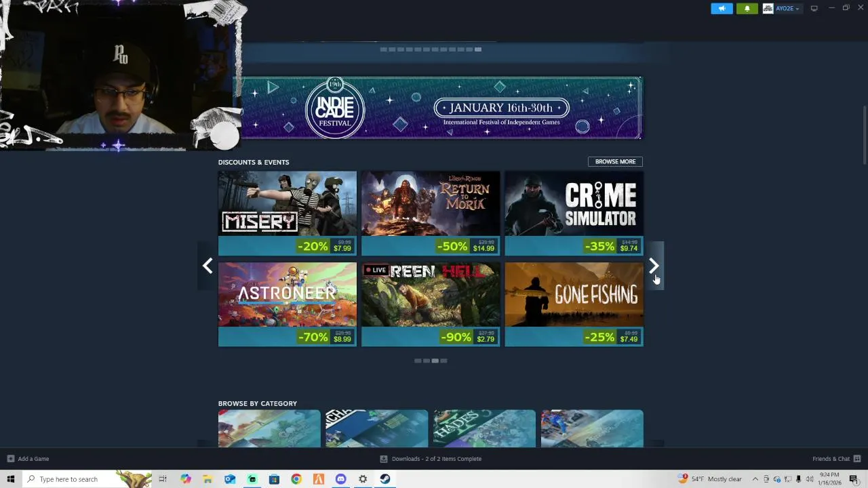Open Downloads status in bottom bar
868x488 pixels.
tap(431, 459)
